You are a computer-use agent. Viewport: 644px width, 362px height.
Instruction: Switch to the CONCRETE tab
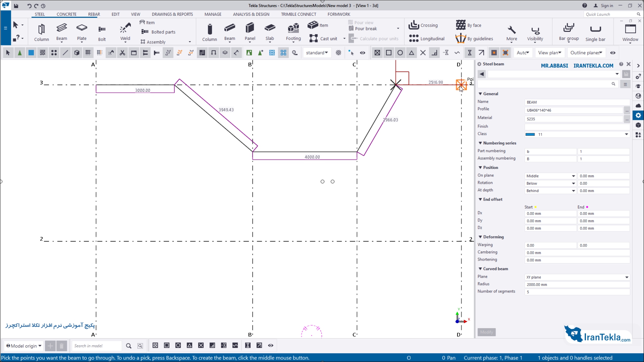point(67,14)
